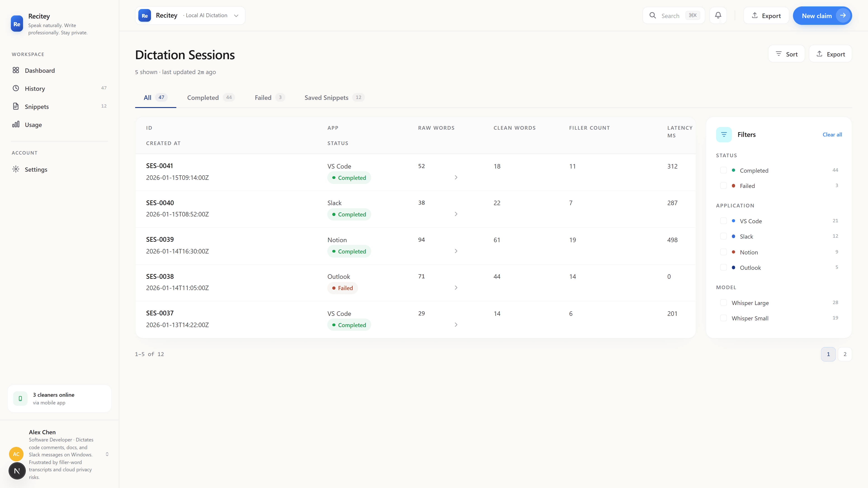Click the filters funnel icon
Screen dimensions: 868x488
click(724, 135)
